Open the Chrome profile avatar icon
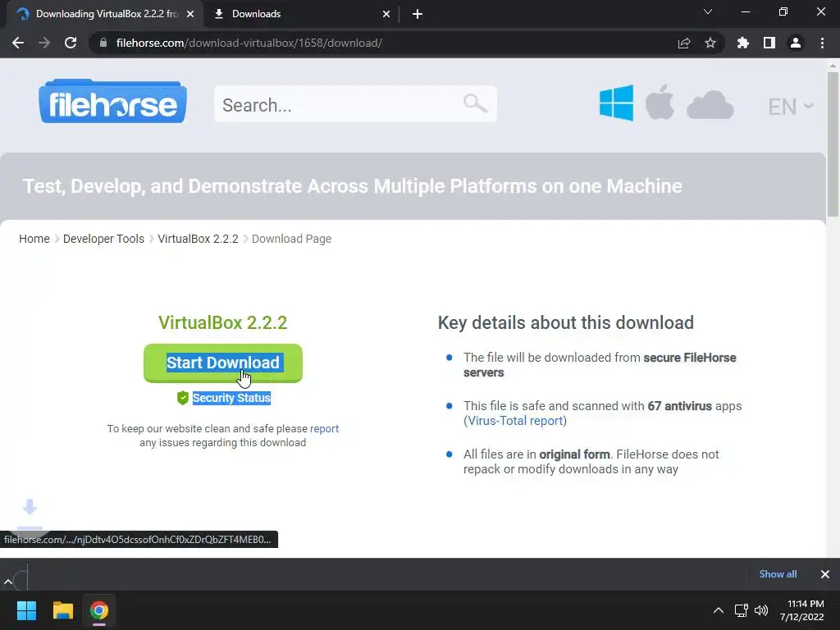This screenshot has height=630, width=840. (x=796, y=43)
